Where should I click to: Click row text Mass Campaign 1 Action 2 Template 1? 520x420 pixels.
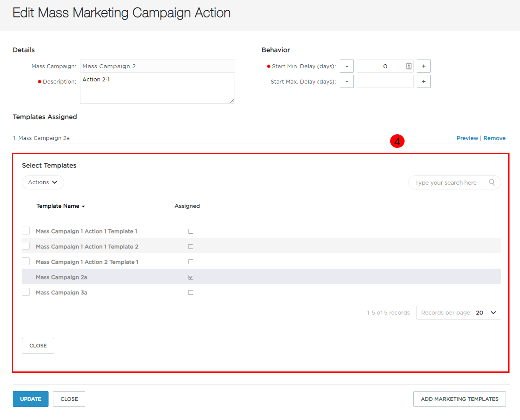click(x=87, y=262)
